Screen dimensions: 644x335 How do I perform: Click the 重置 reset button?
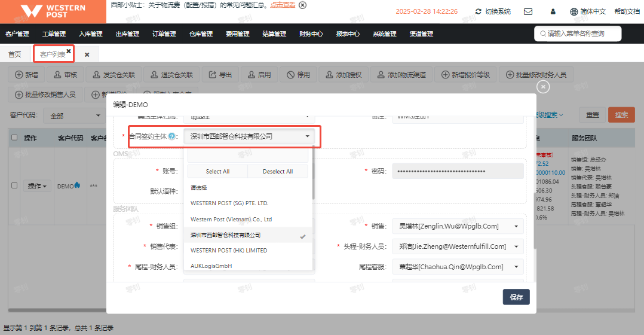click(x=592, y=115)
